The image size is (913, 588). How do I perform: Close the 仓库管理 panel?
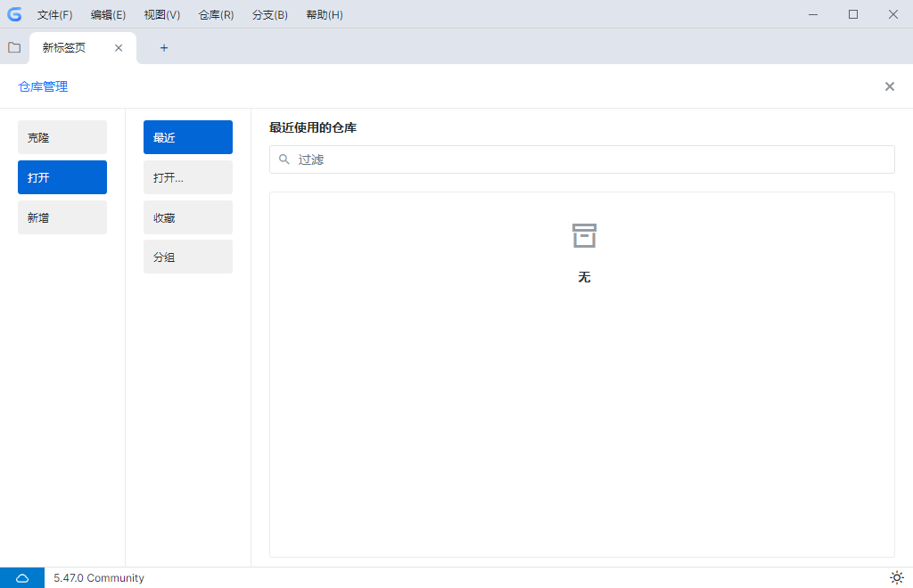point(889,86)
